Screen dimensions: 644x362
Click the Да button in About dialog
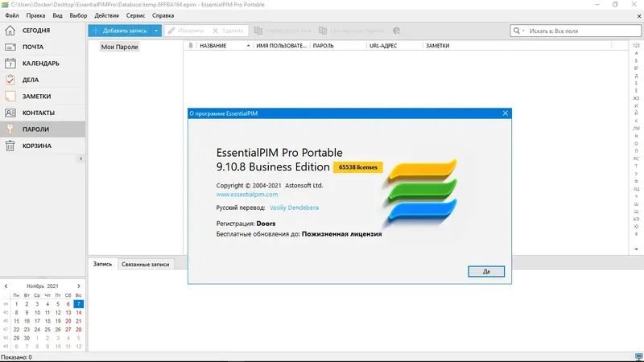pyautogui.click(x=486, y=271)
